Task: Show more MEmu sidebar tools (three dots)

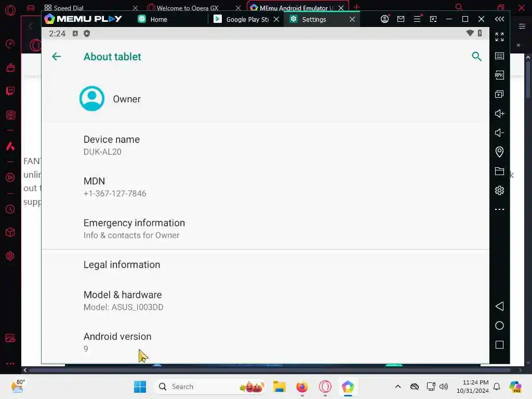Action: (499, 209)
